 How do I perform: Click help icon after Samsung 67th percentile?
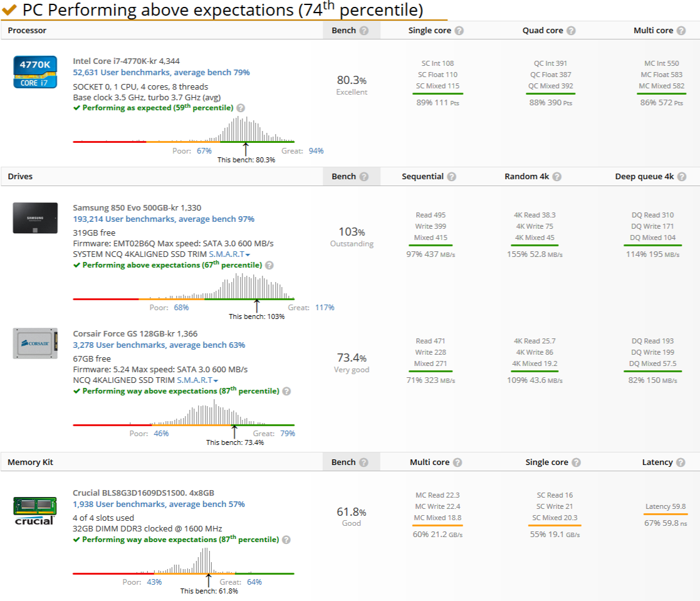[x=269, y=265]
